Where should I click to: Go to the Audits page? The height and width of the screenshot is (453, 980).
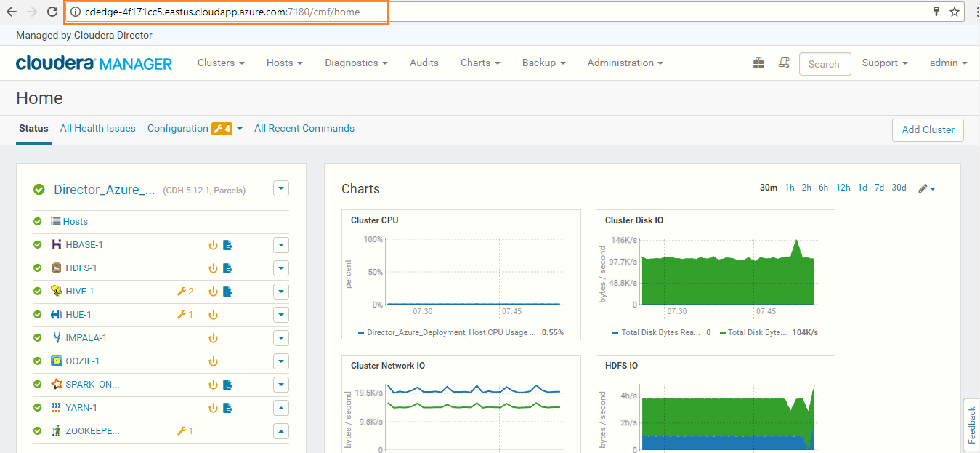424,63
